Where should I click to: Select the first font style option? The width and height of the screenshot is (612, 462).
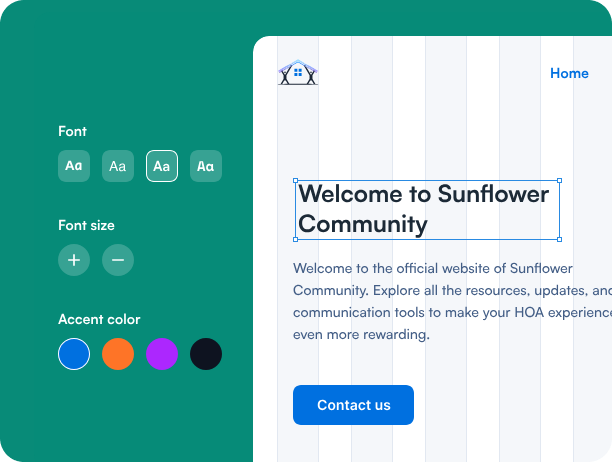coord(74,166)
